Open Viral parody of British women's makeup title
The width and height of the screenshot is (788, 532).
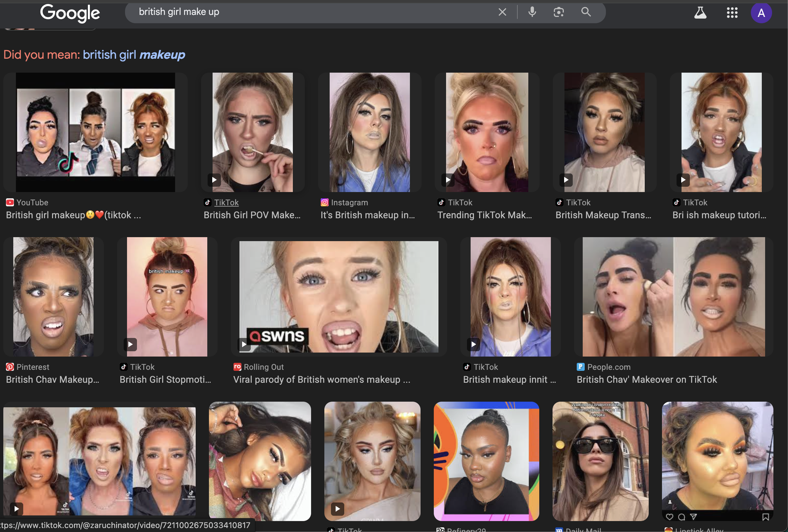[x=322, y=379]
